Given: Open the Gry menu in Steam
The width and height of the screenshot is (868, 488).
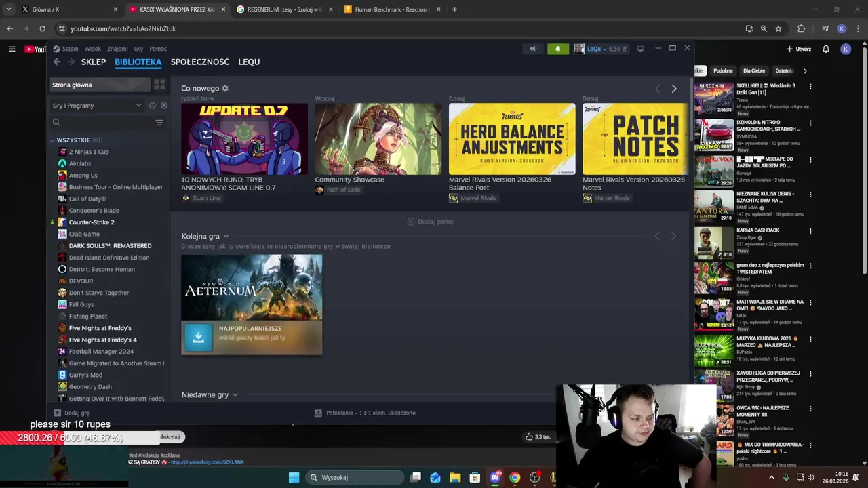Looking at the screenshot, I should coord(138,49).
